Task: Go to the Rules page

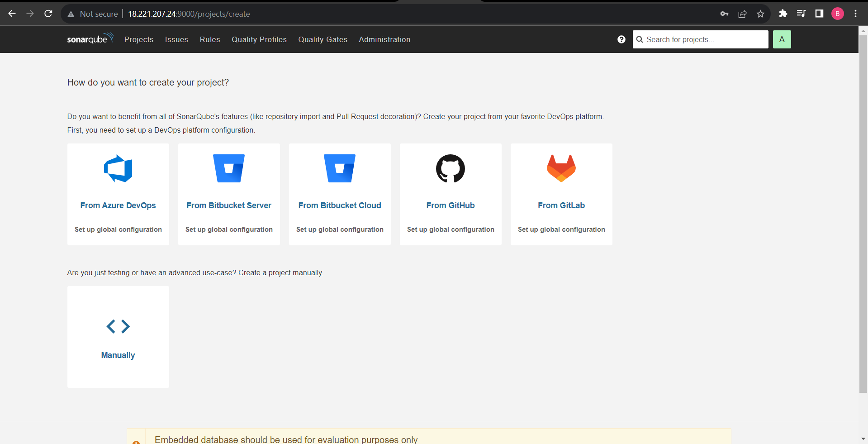Action: tap(210, 39)
